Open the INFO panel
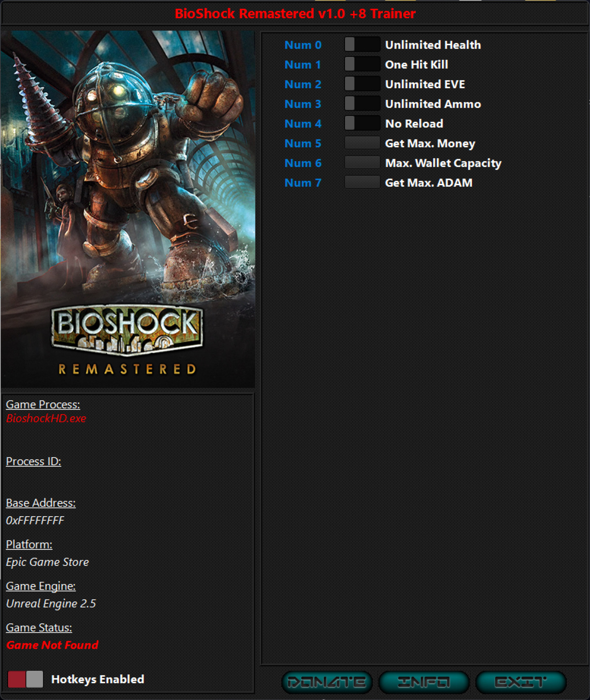 click(x=423, y=682)
